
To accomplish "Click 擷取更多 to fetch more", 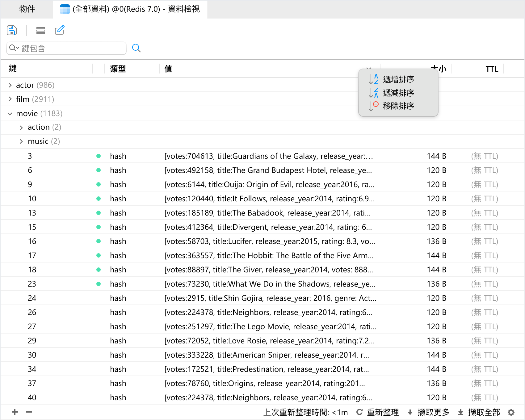I will tap(428, 412).
